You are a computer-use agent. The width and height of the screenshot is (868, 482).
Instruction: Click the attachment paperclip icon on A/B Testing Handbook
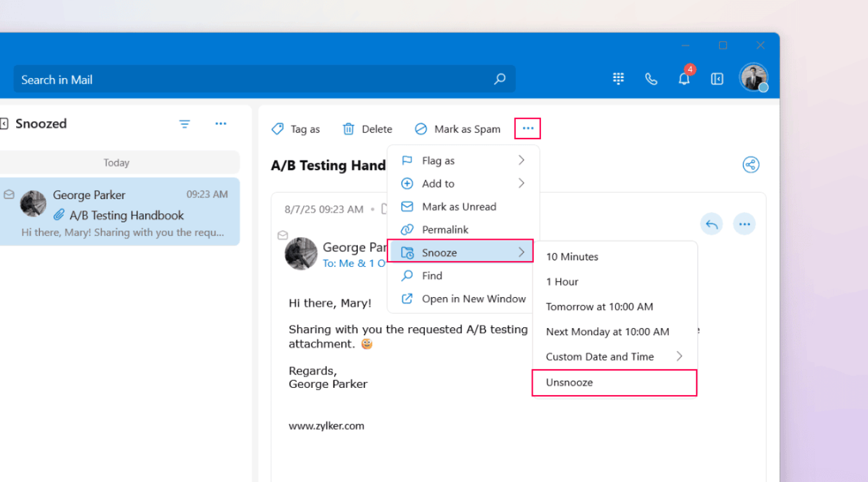coord(59,215)
